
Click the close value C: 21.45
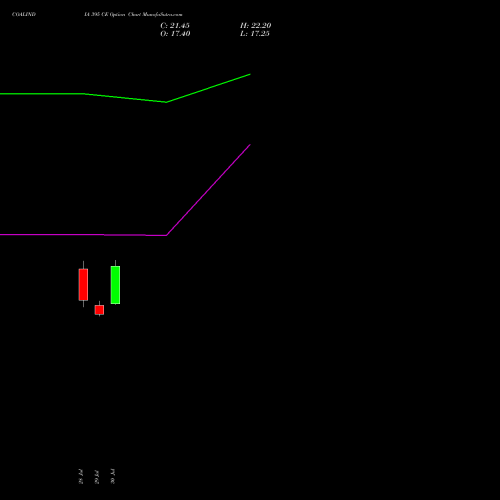pyautogui.click(x=175, y=26)
